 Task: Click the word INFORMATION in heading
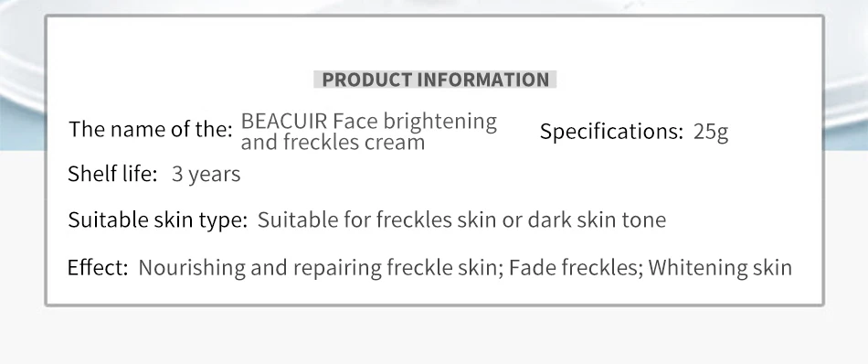[x=482, y=80]
